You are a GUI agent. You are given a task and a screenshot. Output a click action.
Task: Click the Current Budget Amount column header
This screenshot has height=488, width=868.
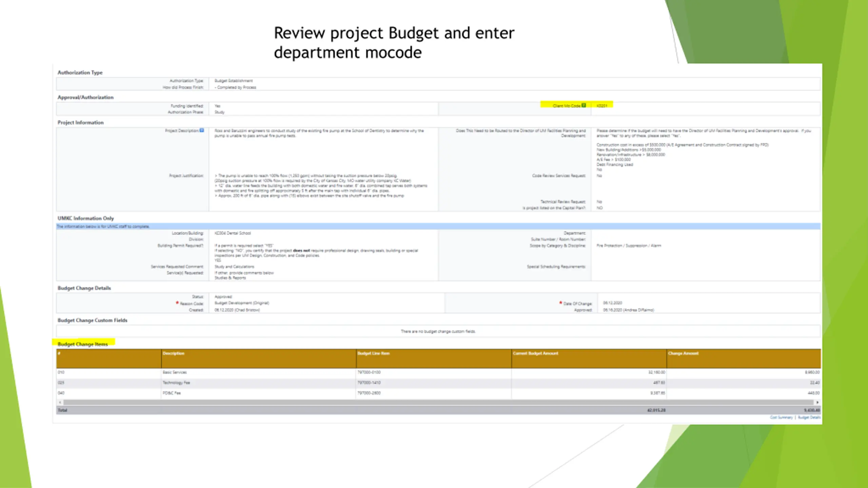pyautogui.click(x=535, y=353)
